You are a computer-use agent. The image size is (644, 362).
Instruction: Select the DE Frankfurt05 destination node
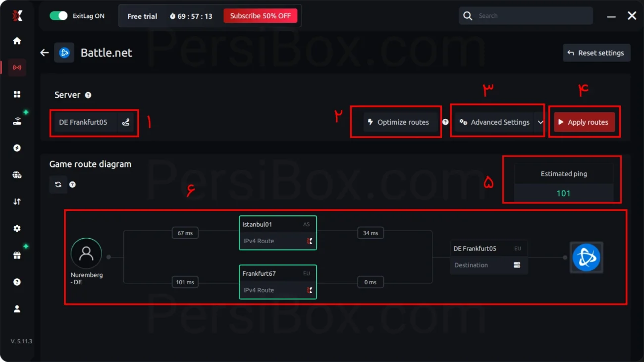[489, 257]
